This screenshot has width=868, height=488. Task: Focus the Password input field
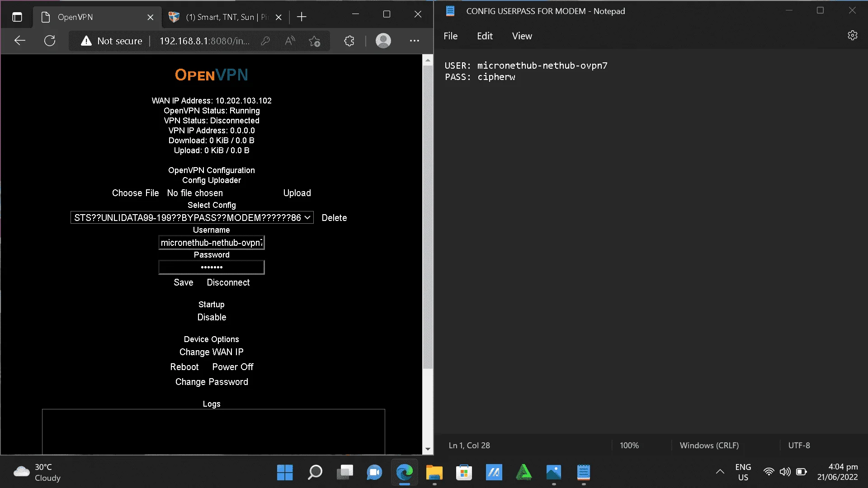212,267
